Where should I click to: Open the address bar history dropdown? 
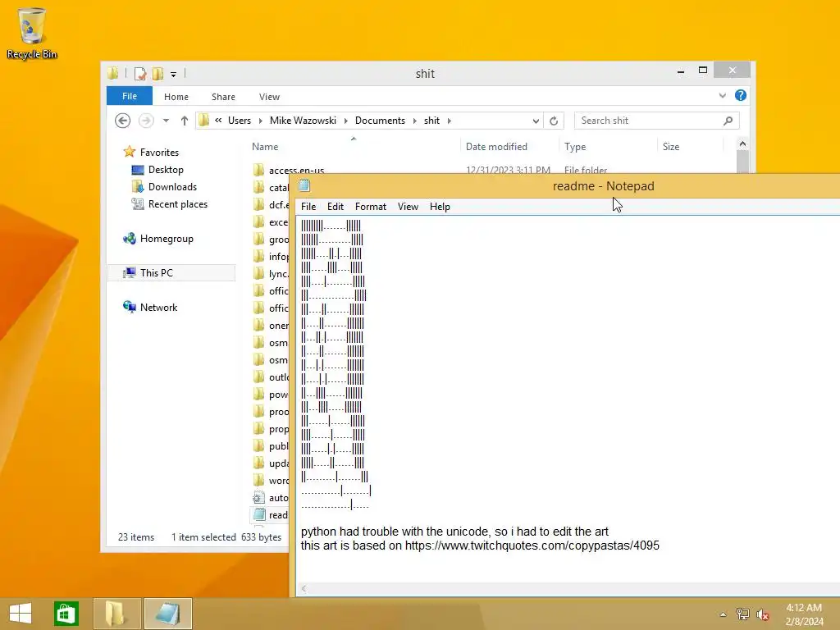[x=536, y=121]
